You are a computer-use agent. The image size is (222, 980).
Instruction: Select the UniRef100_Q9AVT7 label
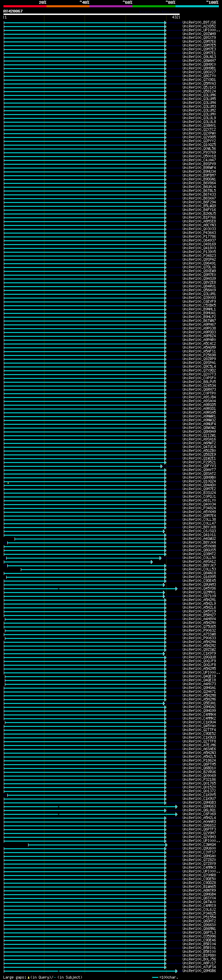pos(199,470)
